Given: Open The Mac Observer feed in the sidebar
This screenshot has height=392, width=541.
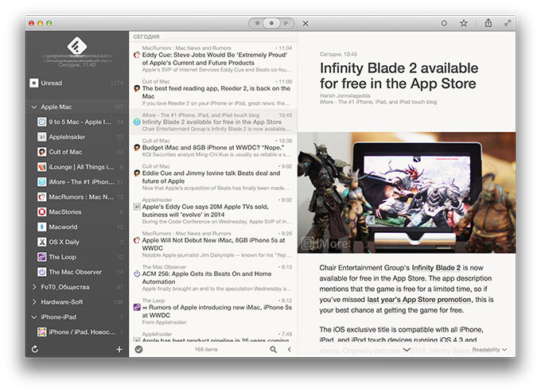Looking at the screenshot, I should (77, 272).
